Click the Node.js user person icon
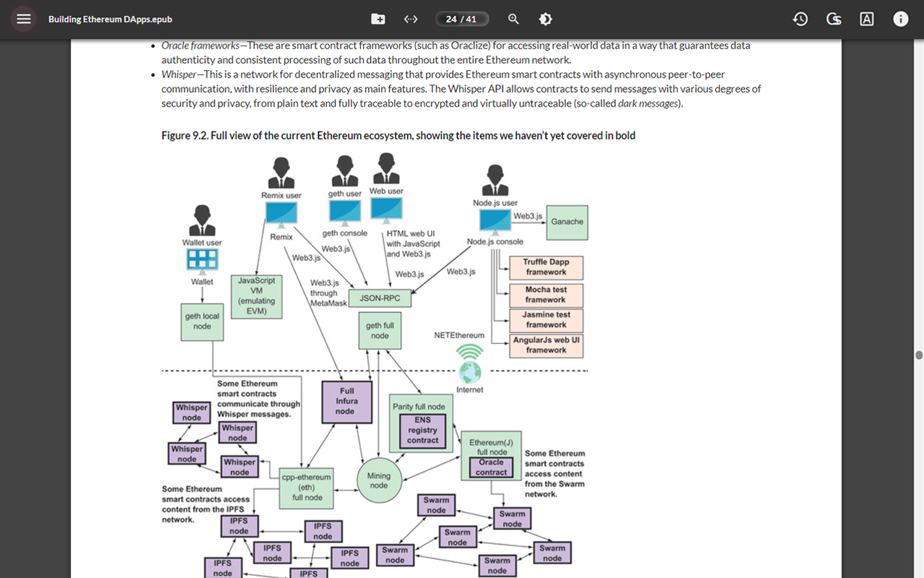This screenshot has height=578, width=924. tap(495, 181)
